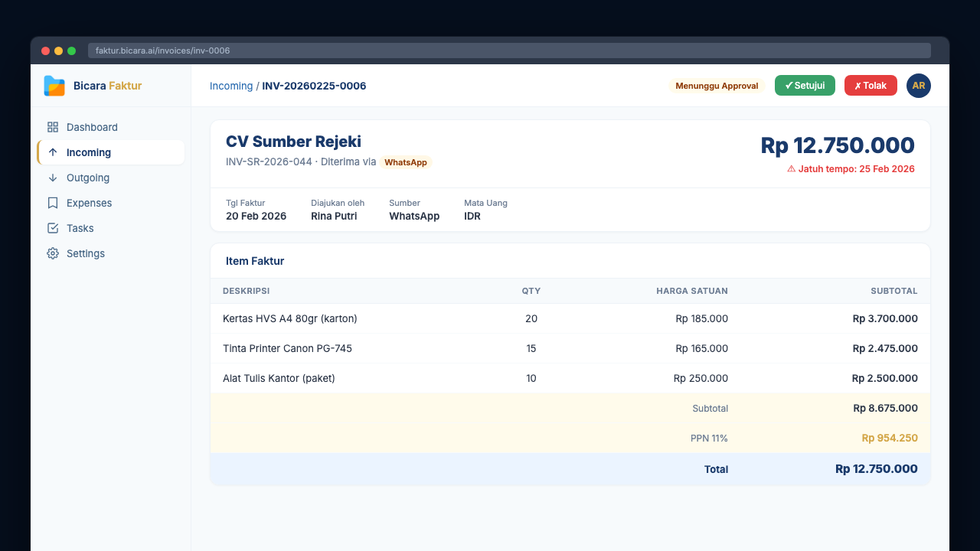Click the Settings gear icon
Viewport: 980px width, 551px height.
click(53, 253)
